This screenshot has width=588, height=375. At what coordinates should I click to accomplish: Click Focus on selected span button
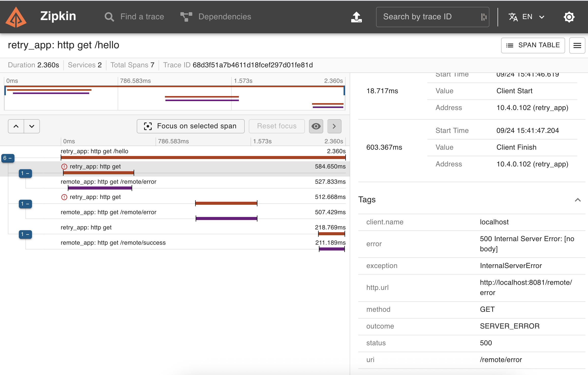pos(191,126)
